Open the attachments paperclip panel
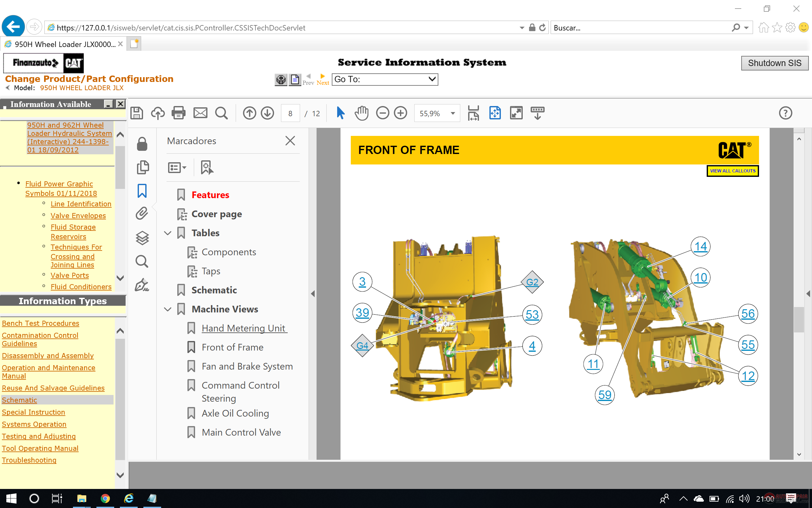Image resolution: width=812 pixels, height=508 pixels. tap(142, 214)
